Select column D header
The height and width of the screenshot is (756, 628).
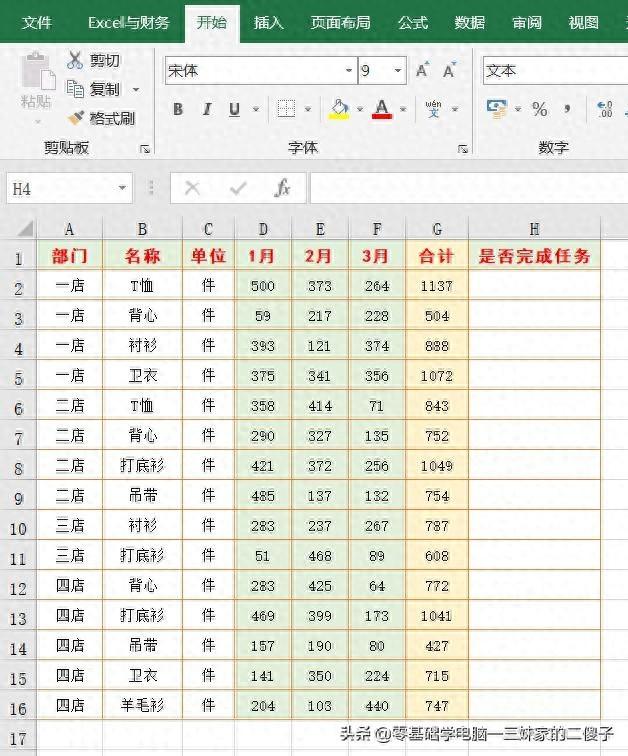pos(263,229)
